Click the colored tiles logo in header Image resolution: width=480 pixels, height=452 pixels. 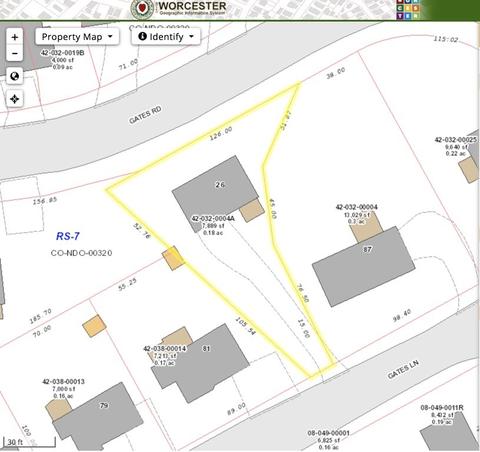[408, 9]
